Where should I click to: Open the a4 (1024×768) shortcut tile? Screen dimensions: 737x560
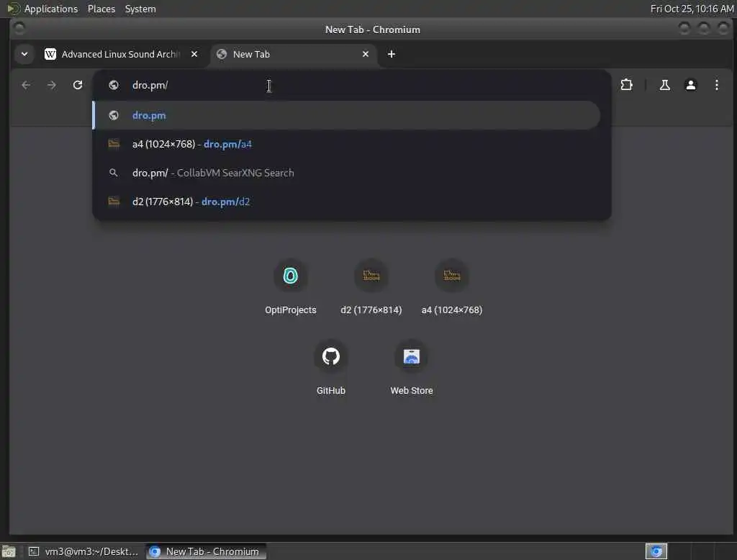[452, 286]
